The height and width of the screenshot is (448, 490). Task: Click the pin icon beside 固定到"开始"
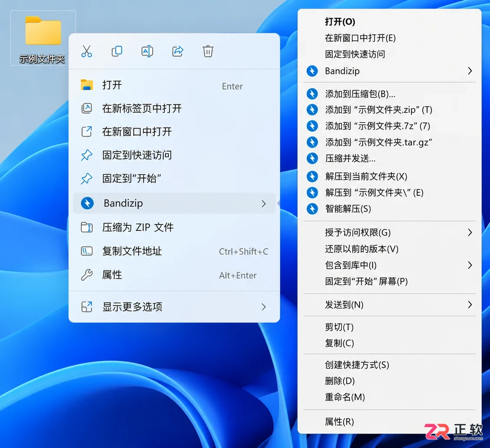[86, 179]
